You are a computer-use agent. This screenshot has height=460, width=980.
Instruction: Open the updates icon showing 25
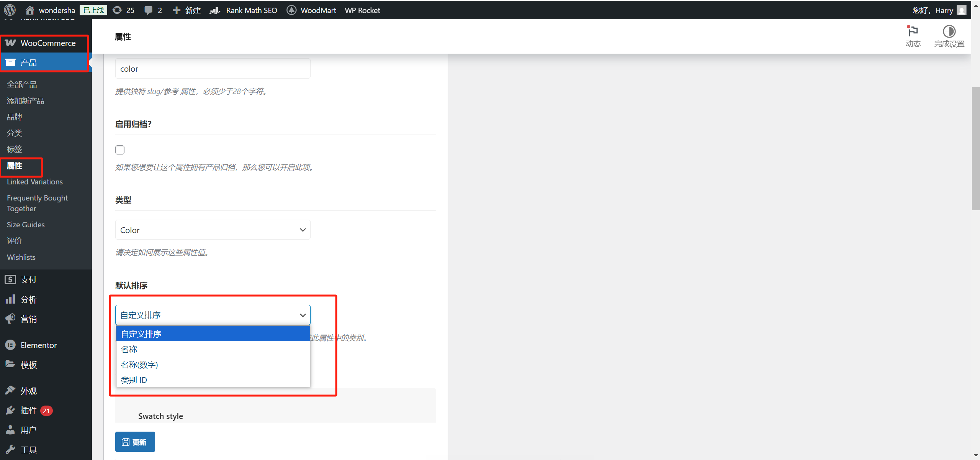click(117, 10)
